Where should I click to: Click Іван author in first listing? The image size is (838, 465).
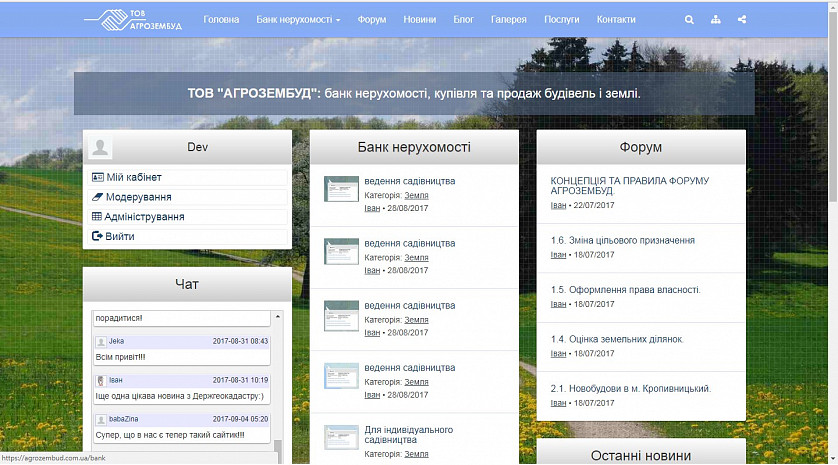coord(372,208)
